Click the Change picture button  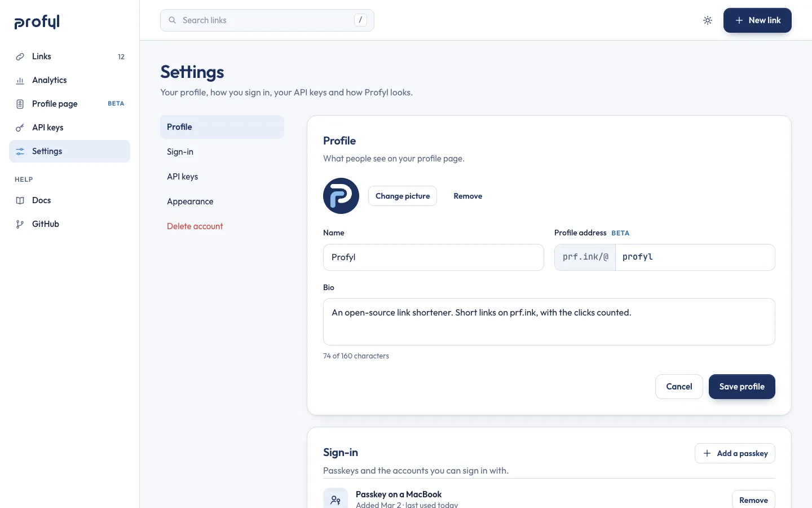coord(403,196)
